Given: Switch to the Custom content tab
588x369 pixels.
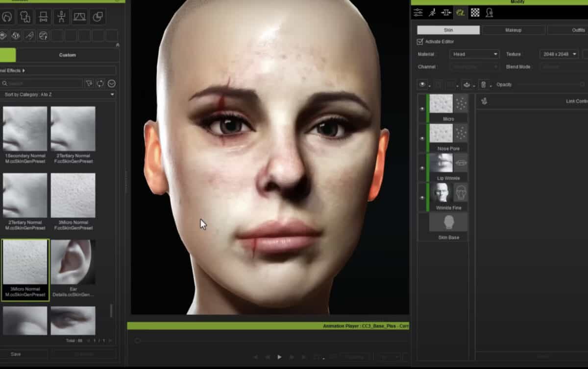Looking at the screenshot, I should [x=67, y=55].
